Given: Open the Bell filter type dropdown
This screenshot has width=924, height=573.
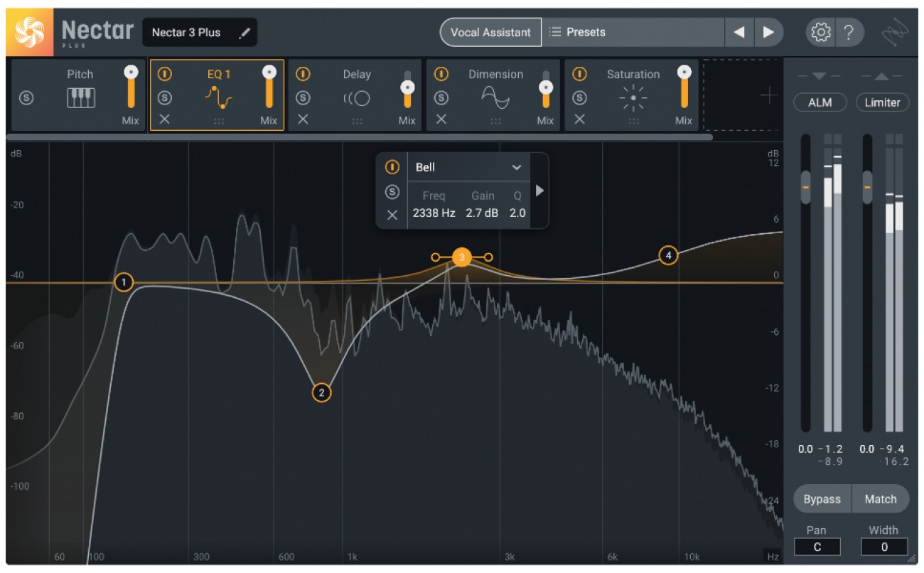Looking at the screenshot, I should tap(517, 168).
